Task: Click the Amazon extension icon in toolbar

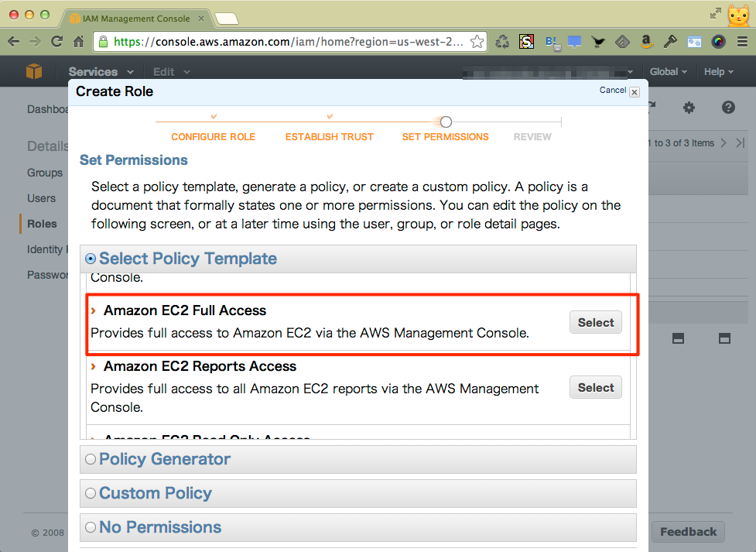Action: point(646,42)
